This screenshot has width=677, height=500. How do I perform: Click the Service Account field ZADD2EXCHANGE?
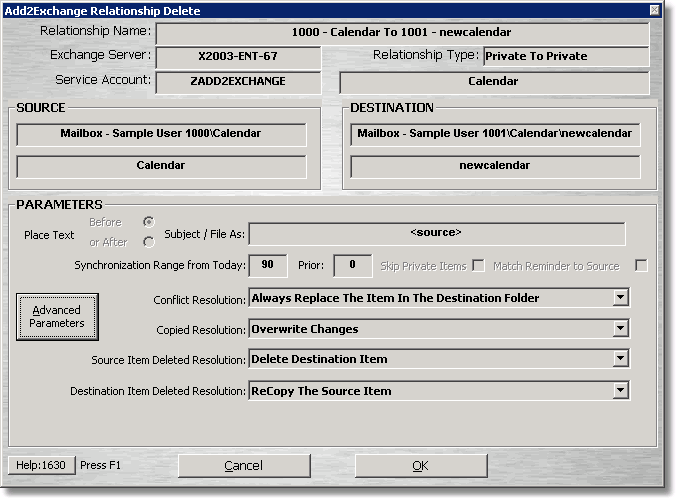click(x=238, y=82)
